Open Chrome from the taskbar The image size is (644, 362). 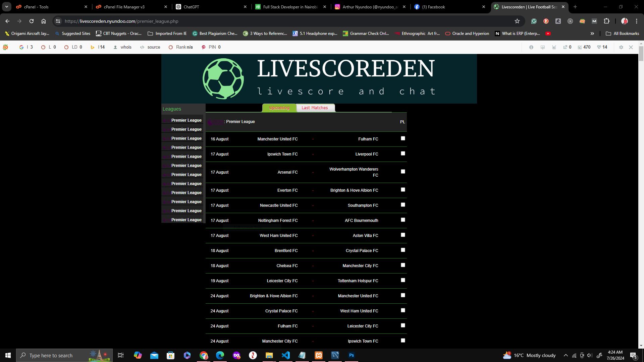tap(204, 355)
